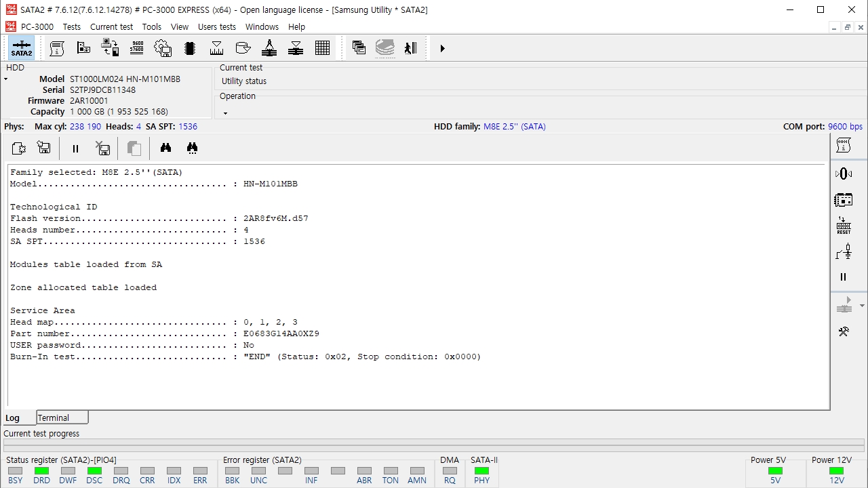This screenshot has width=868, height=488.
Task: Open the grid table icon
Action: 323,48
